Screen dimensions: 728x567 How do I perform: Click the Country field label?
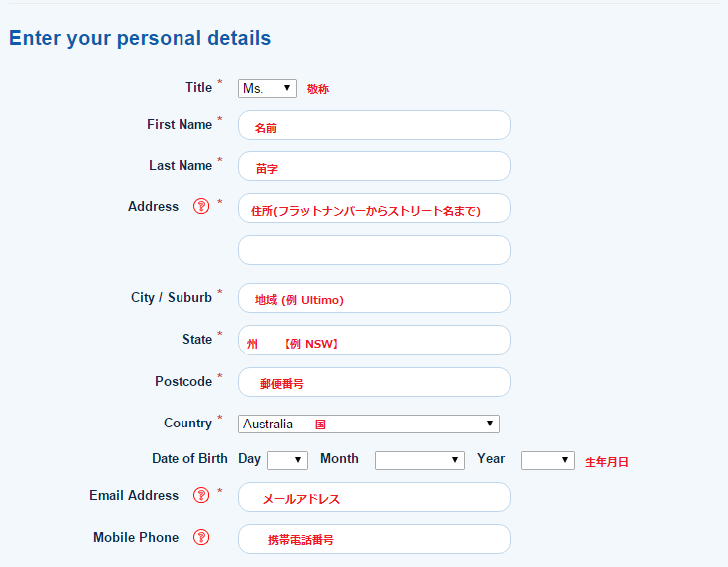[x=187, y=424]
